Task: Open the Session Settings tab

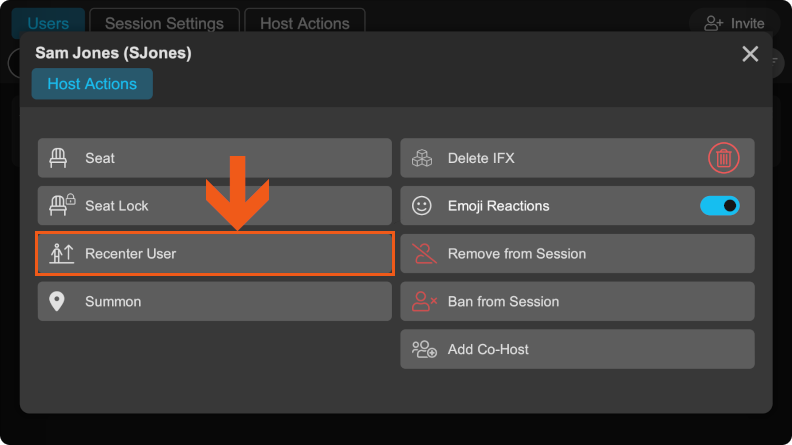Action: point(164,23)
